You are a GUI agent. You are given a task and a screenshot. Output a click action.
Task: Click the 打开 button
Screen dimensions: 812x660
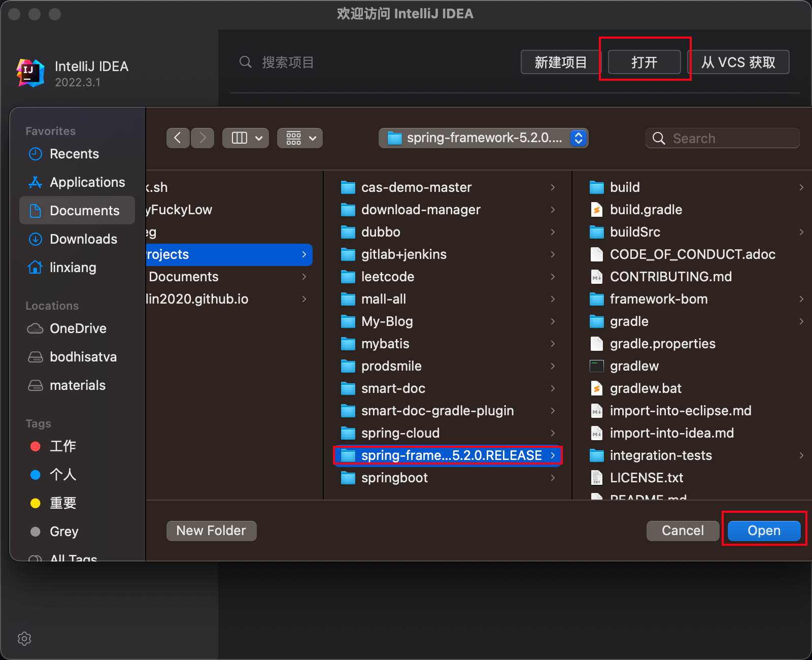(x=644, y=62)
